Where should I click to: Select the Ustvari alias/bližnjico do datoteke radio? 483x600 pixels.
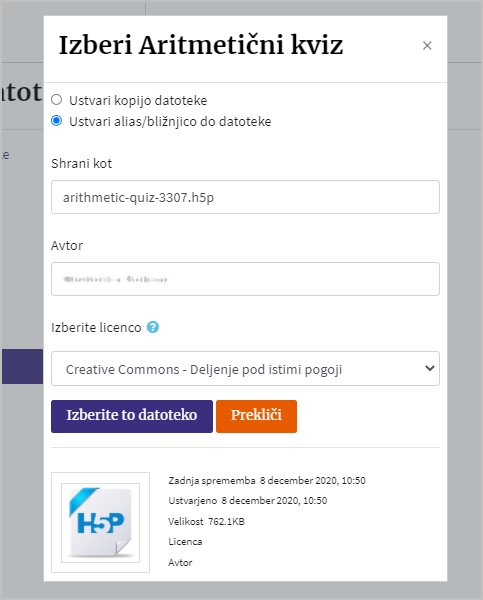click(57, 121)
